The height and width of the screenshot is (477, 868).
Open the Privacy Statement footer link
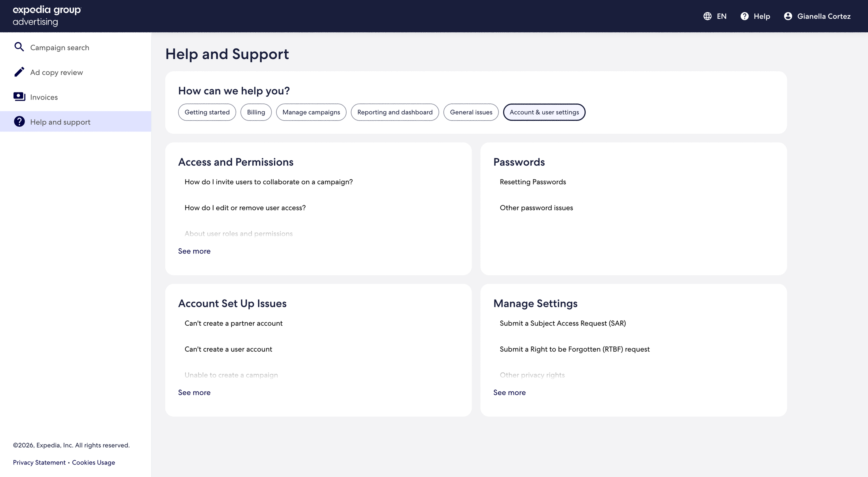39,462
